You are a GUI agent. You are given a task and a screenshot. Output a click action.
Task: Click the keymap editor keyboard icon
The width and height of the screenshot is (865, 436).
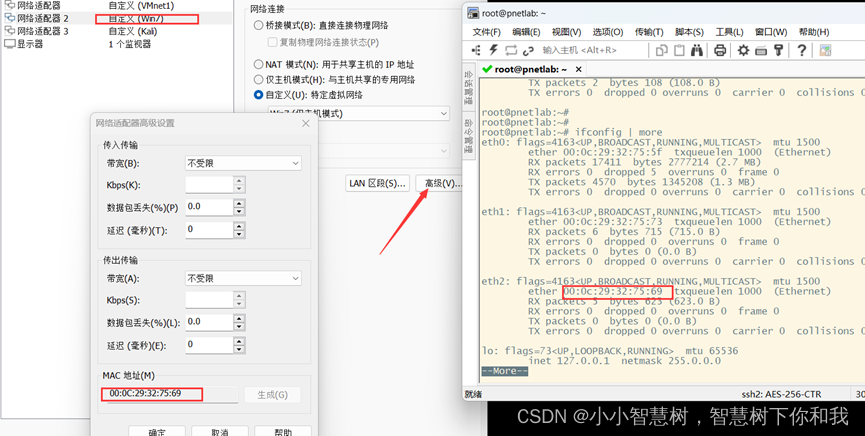point(761,51)
